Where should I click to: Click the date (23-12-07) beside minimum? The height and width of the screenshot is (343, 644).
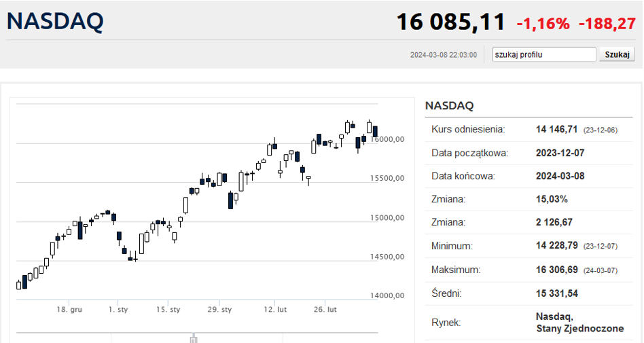(600, 247)
